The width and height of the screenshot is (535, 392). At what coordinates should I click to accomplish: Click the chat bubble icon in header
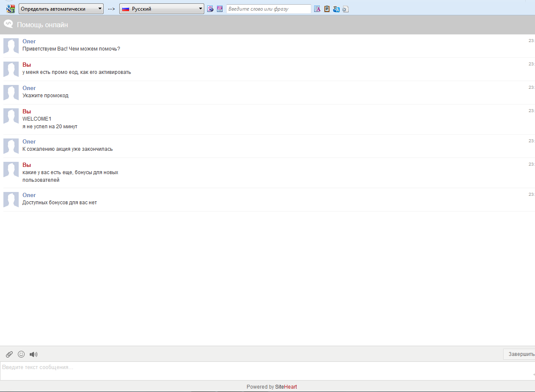coord(8,25)
